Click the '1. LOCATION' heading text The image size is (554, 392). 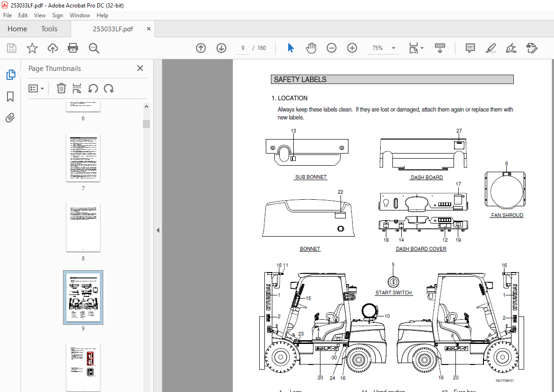289,98
